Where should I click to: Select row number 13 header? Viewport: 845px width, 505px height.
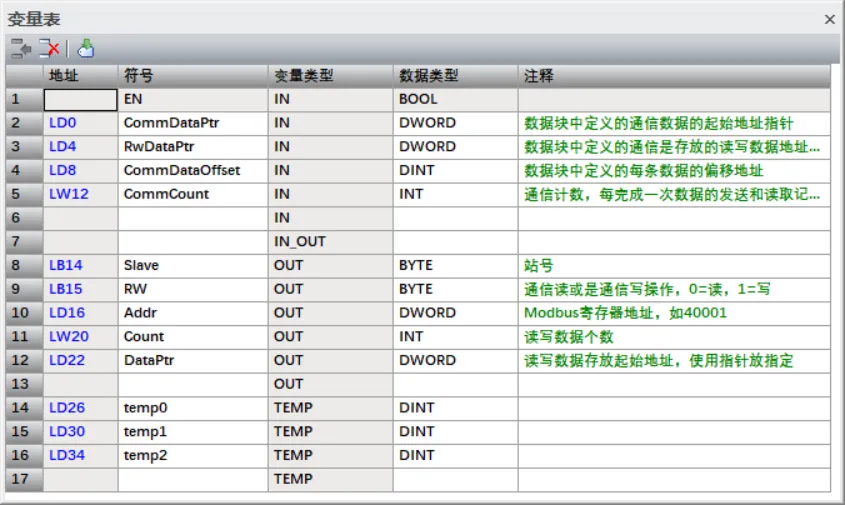(x=24, y=384)
